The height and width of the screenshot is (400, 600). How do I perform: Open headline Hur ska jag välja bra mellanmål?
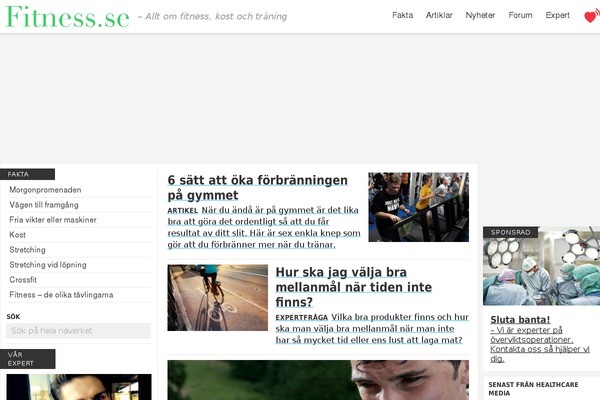354,287
